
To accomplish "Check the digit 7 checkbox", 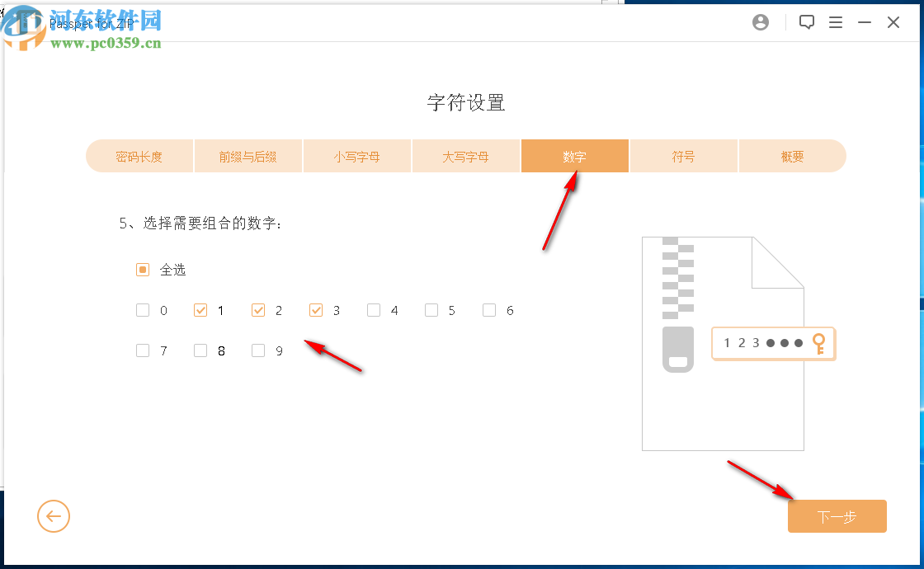I will [x=142, y=350].
